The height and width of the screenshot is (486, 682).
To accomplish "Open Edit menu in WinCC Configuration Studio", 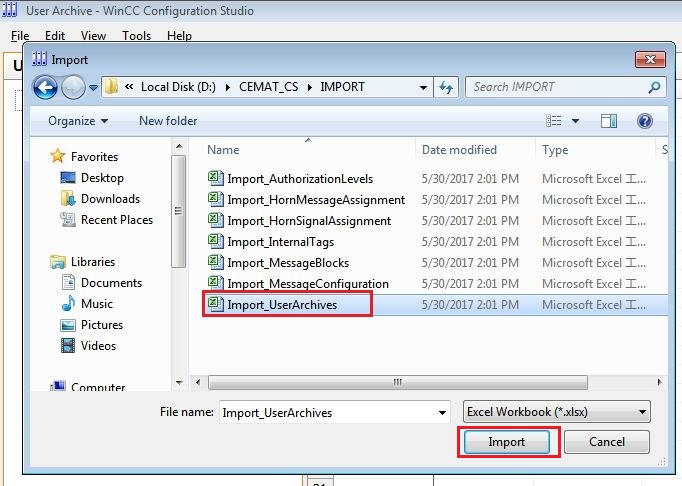I will [55, 36].
